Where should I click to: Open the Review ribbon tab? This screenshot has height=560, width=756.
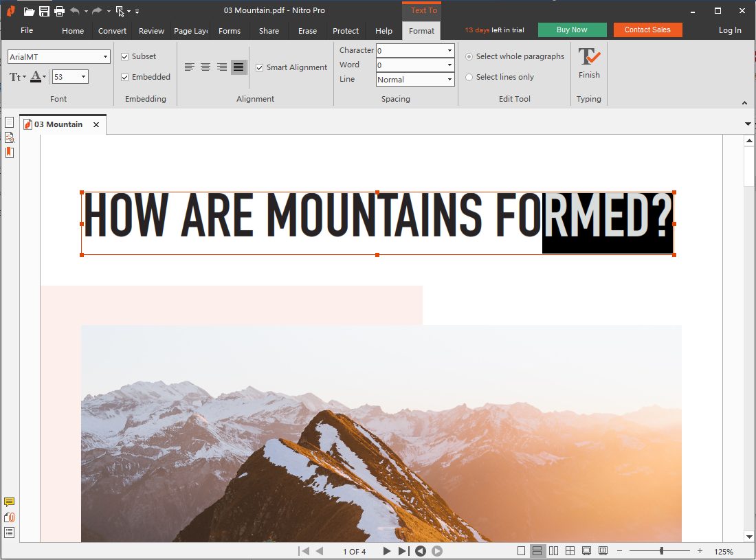click(x=151, y=31)
